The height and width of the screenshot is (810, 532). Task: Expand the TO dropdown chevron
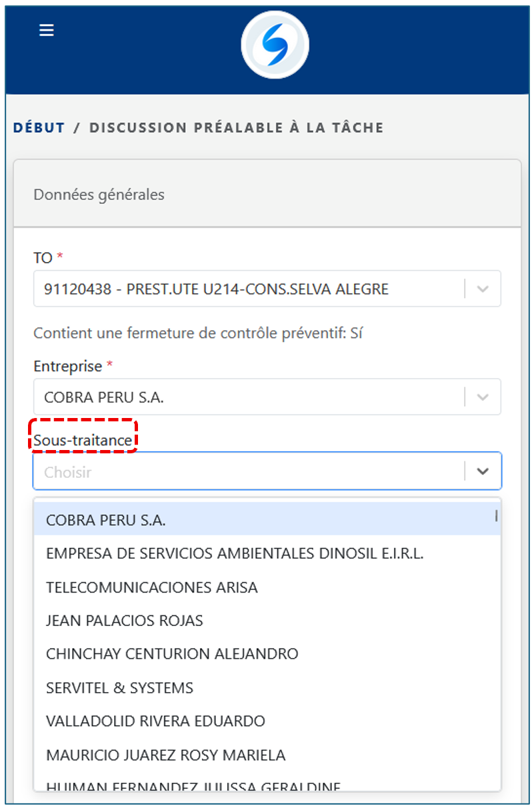(x=483, y=289)
